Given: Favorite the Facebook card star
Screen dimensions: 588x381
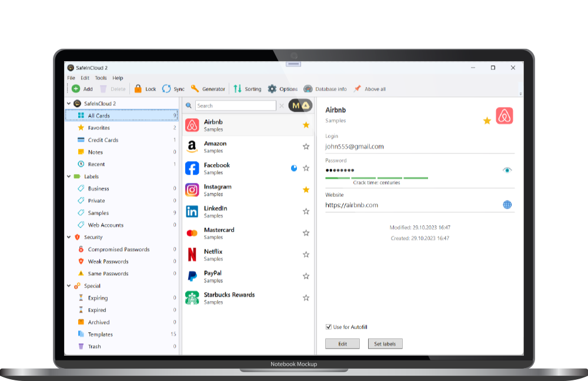Looking at the screenshot, I should [306, 168].
